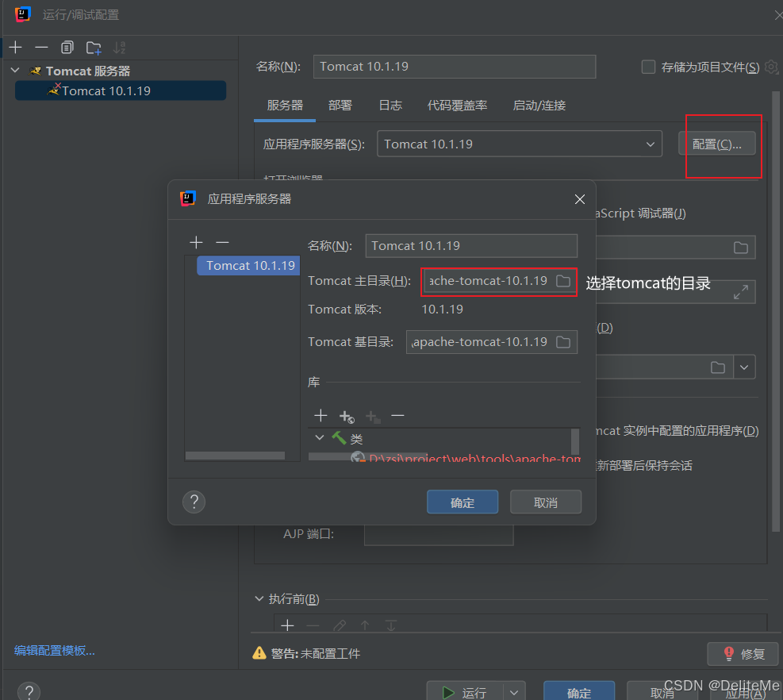The image size is (783, 700).
Task: Click the 配置(C)... button
Action: click(x=716, y=144)
